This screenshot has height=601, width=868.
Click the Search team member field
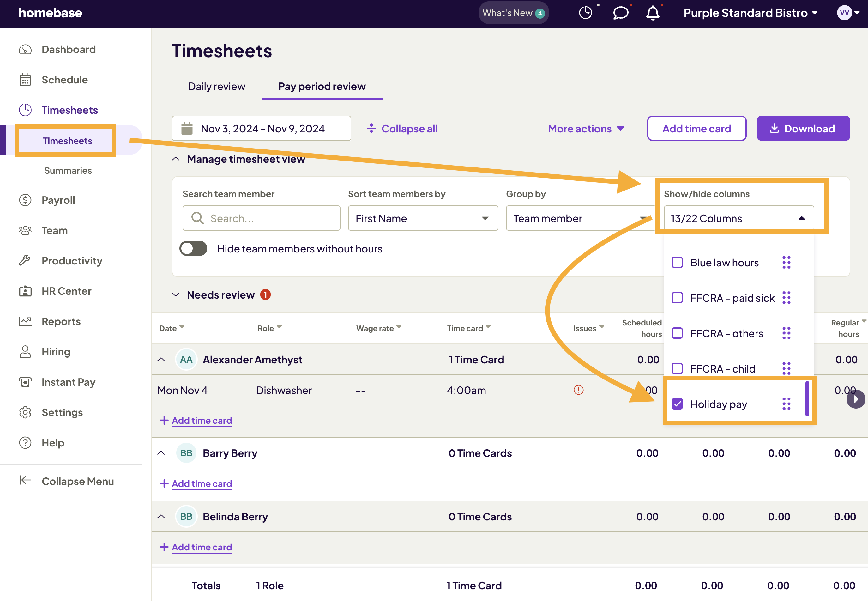[x=261, y=218]
